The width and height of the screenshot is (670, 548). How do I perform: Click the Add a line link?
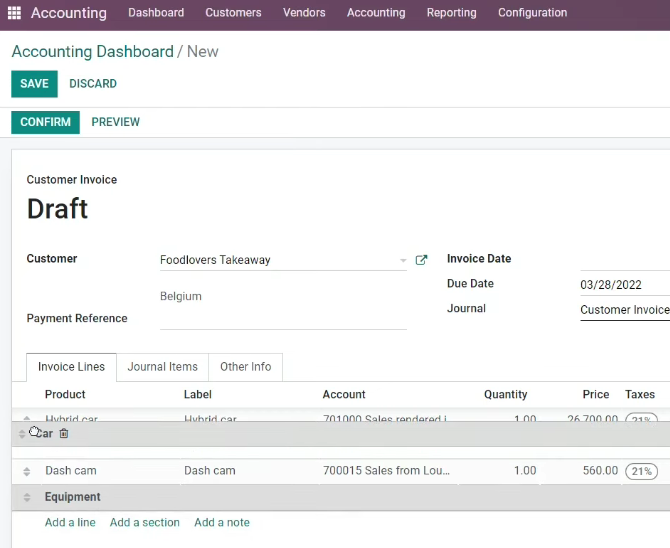(x=71, y=522)
